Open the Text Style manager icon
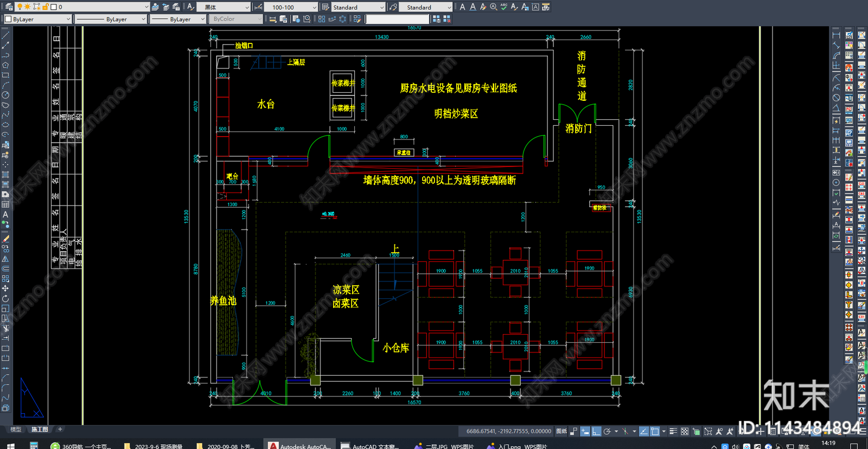 [x=190, y=7]
